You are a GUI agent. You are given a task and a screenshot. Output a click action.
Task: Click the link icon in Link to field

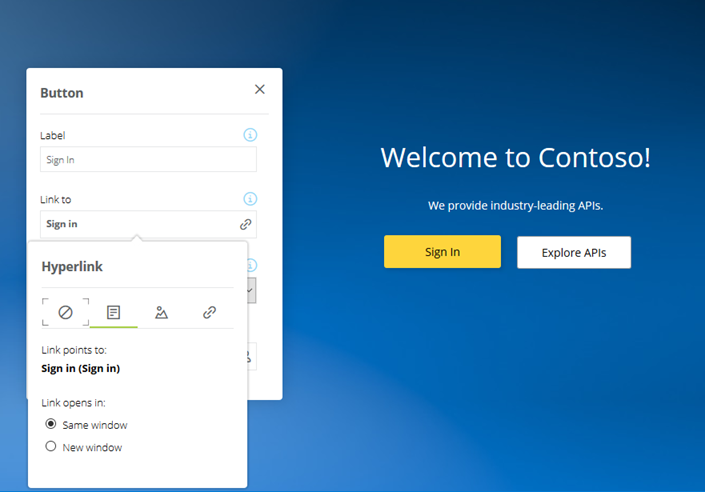tap(245, 224)
